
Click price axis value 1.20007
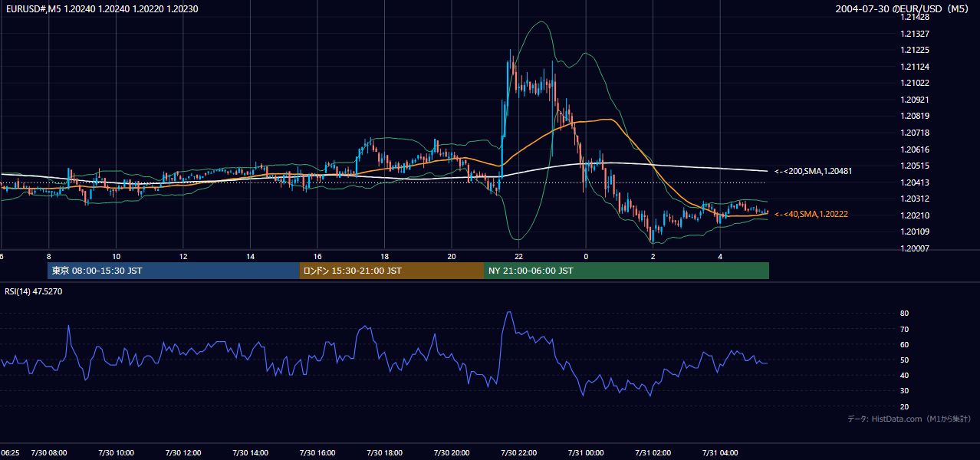(x=916, y=248)
